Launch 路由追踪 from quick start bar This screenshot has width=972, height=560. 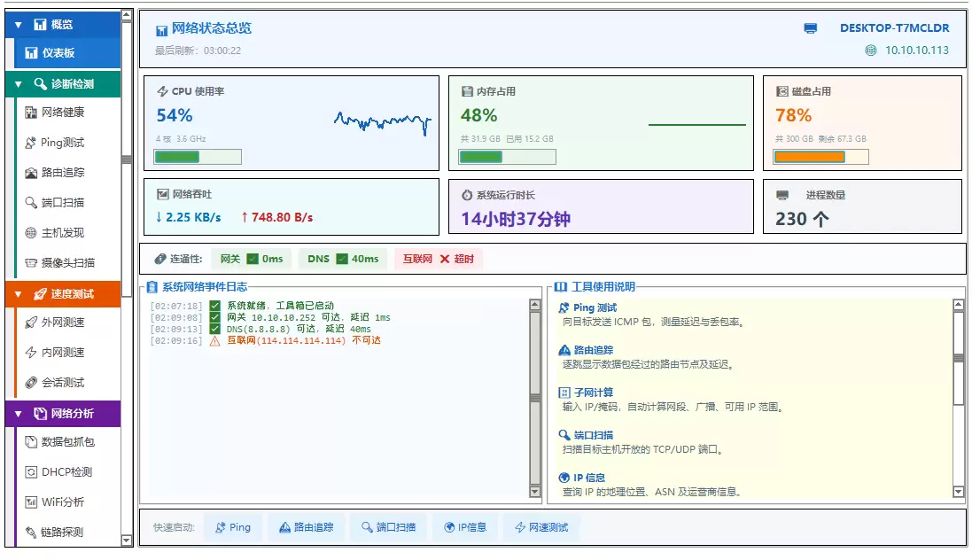pos(307,528)
